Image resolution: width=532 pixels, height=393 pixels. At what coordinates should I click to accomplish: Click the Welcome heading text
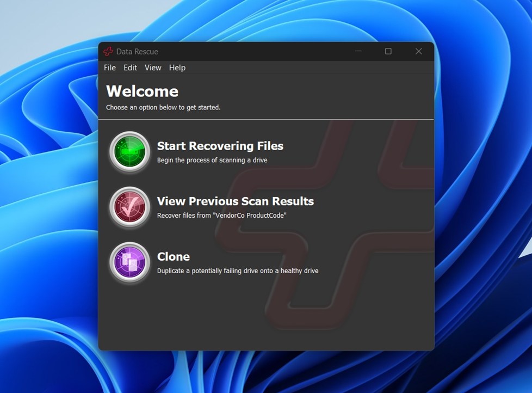click(x=142, y=91)
